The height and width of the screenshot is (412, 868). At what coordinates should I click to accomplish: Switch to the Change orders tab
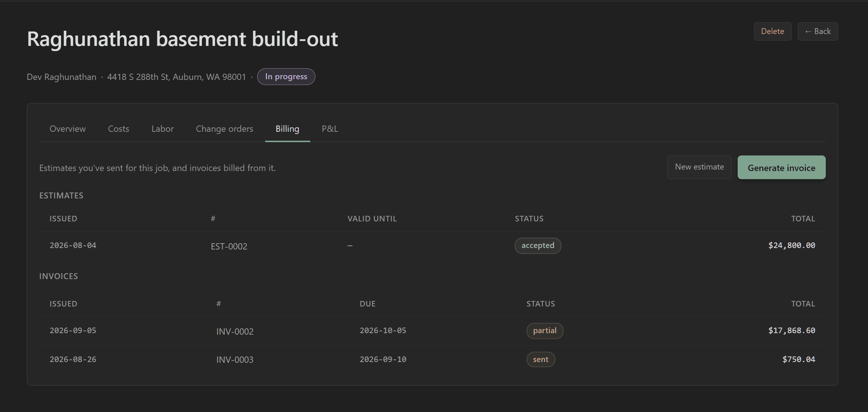(224, 128)
